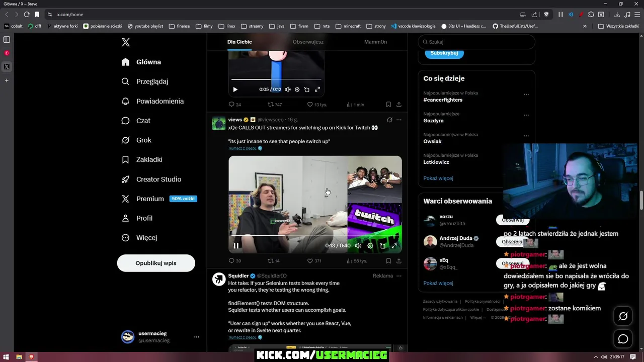Open Wszystkie zakładki bookmarks folder
The image size is (644, 362).
(618, 26)
